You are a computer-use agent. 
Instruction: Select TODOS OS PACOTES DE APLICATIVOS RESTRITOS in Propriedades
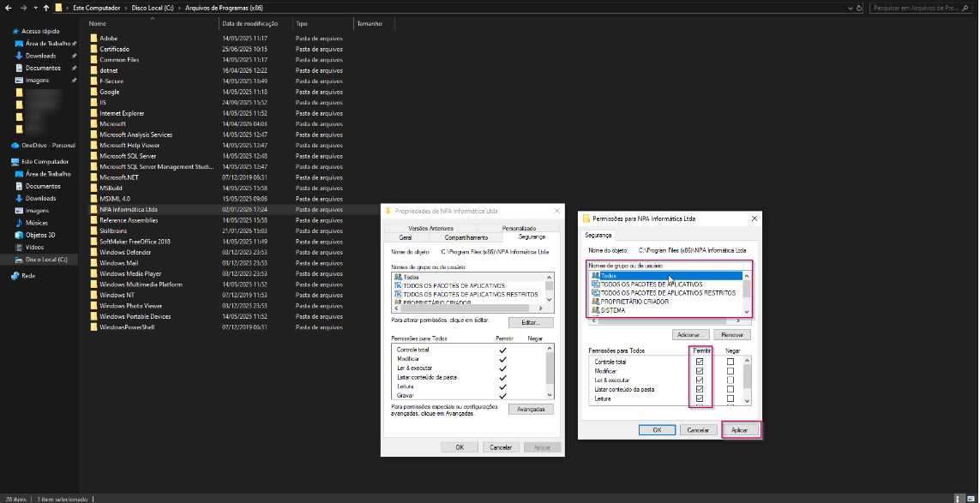pyautogui.click(x=468, y=294)
